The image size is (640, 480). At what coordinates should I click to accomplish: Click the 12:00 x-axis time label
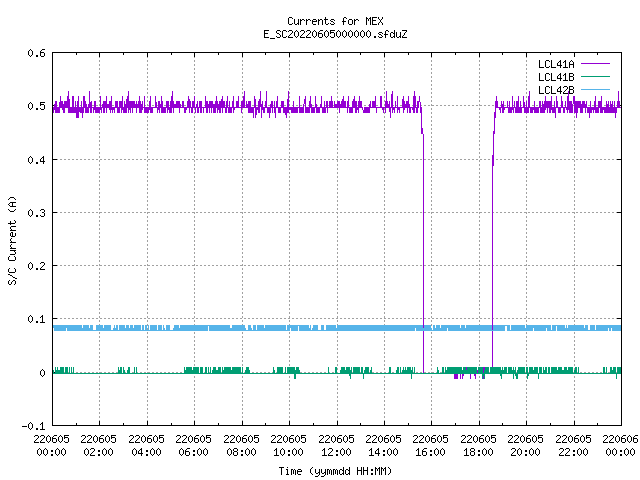tap(336, 452)
